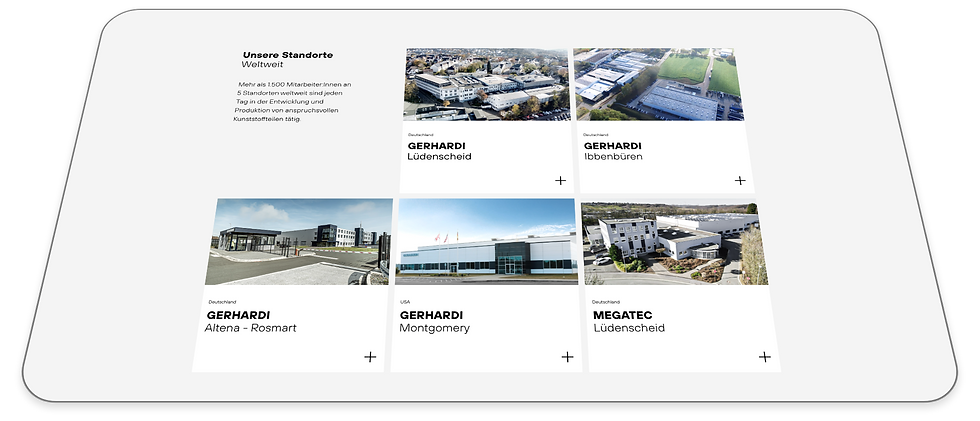This screenshot has width=980, height=421.
Task: Expand the GERHARDI Lüdenscheid card plus icon
Action: pyautogui.click(x=560, y=181)
